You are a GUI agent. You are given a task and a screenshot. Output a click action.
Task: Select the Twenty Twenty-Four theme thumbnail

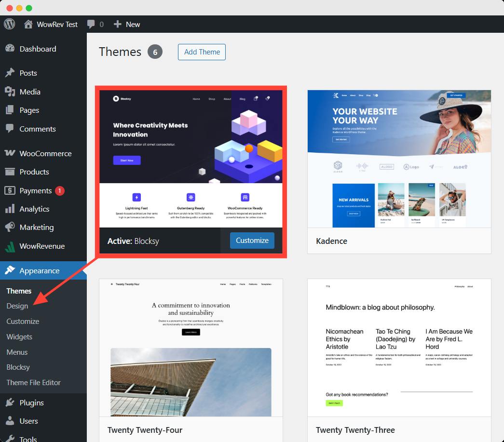pyautogui.click(x=191, y=348)
